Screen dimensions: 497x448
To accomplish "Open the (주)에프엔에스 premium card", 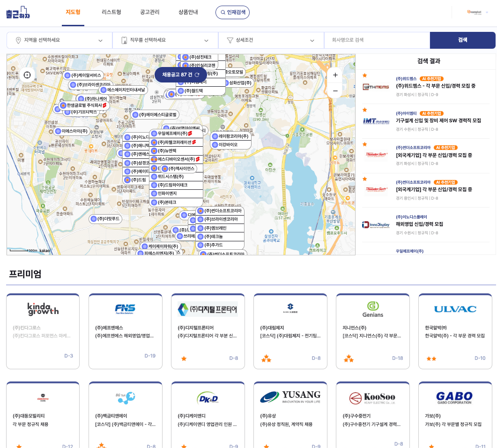I will pos(125,331).
